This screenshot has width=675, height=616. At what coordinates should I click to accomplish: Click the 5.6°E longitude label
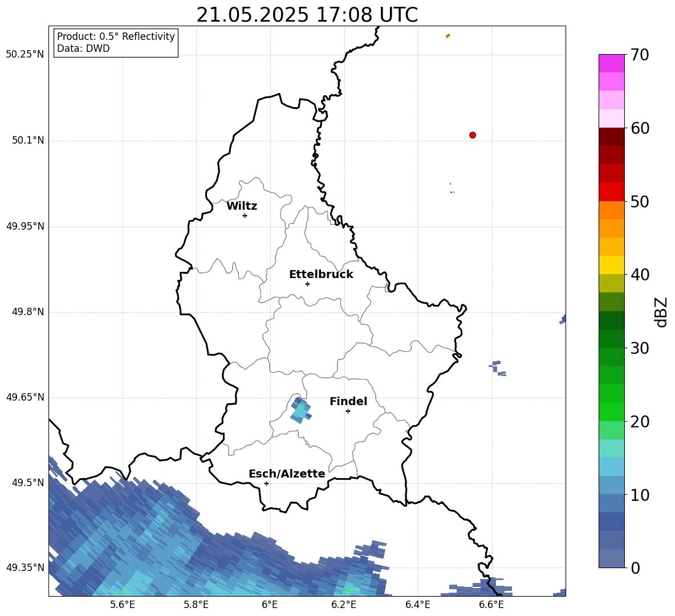123,605
